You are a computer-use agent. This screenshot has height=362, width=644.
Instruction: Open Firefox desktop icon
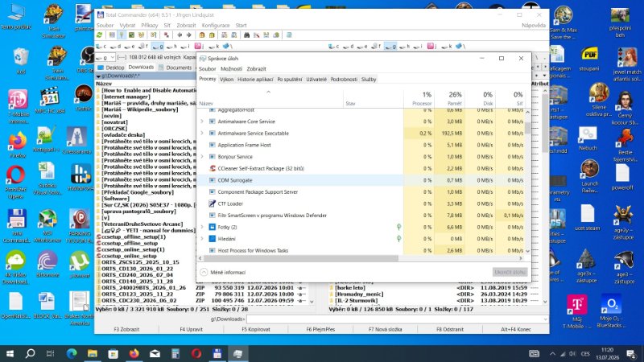(17, 145)
